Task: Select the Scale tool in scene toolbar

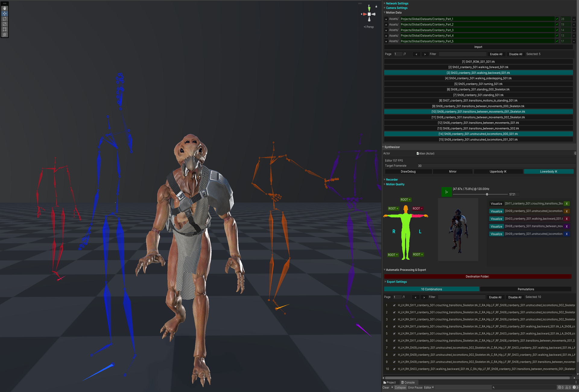Action: tap(5, 24)
